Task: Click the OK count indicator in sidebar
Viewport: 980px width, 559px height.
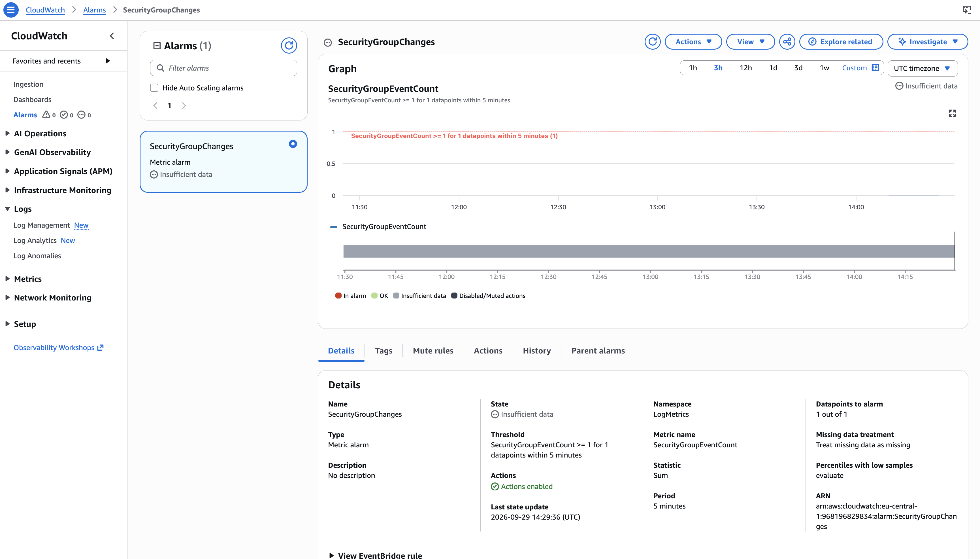Action: 66,115
